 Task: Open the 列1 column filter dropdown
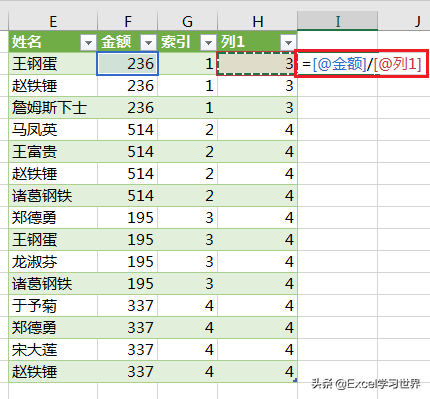(x=288, y=42)
